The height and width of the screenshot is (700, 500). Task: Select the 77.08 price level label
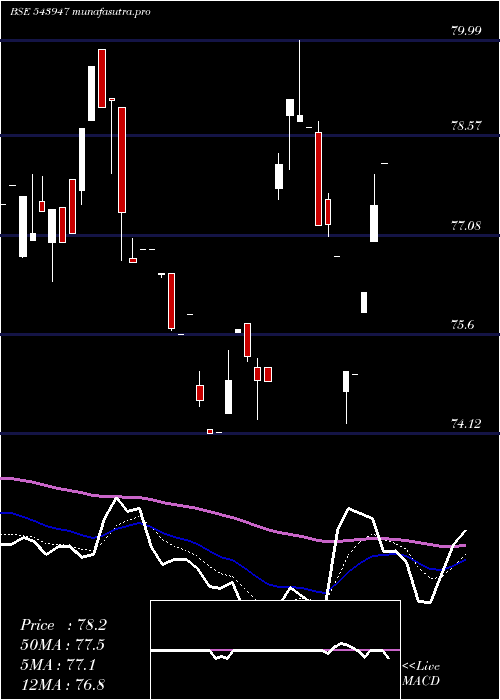coord(467,225)
